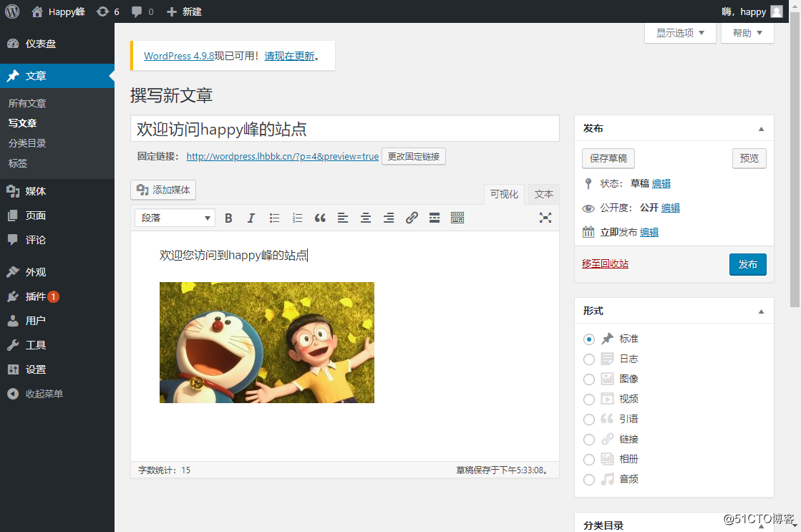This screenshot has width=801, height=532.
Task: Open 所有文章 in the sidebar submenu
Action: [x=27, y=103]
